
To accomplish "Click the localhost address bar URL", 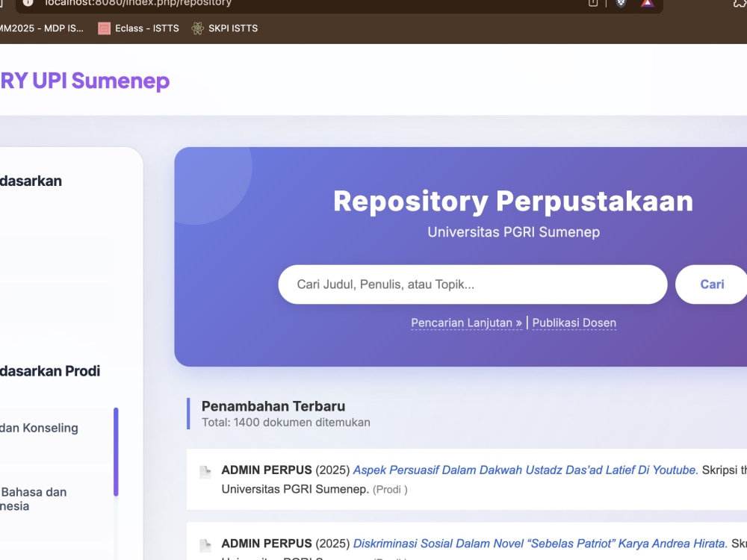I will pyautogui.click(x=138, y=3).
